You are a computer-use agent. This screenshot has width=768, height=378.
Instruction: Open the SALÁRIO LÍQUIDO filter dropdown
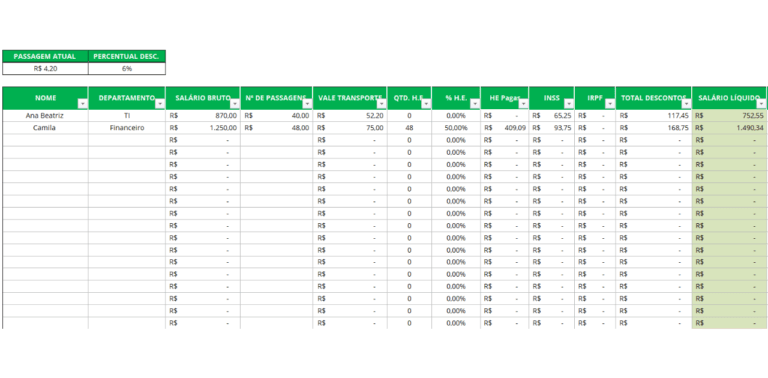point(761,104)
